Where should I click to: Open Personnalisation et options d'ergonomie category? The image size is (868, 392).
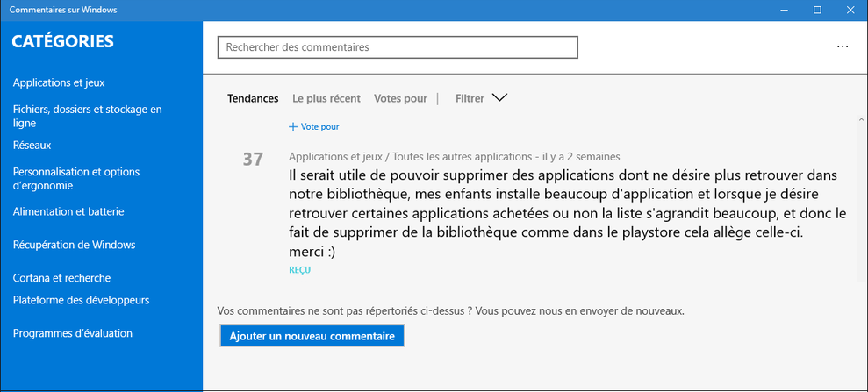76,179
